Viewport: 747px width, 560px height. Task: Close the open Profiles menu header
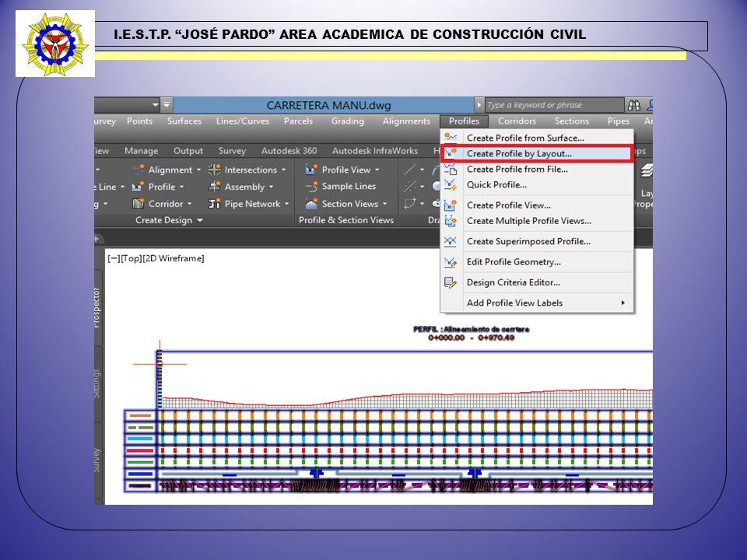(464, 121)
